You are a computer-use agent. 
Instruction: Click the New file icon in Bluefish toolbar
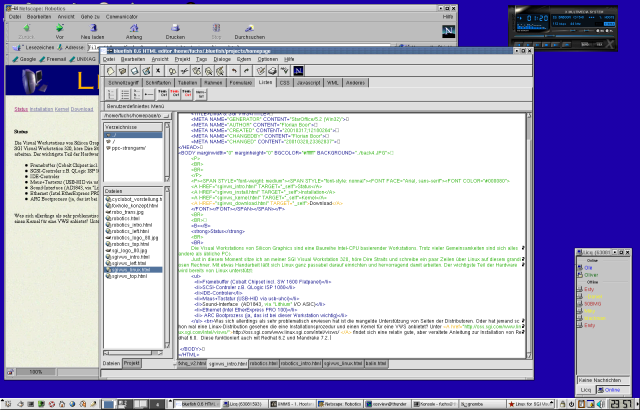point(111,71)
